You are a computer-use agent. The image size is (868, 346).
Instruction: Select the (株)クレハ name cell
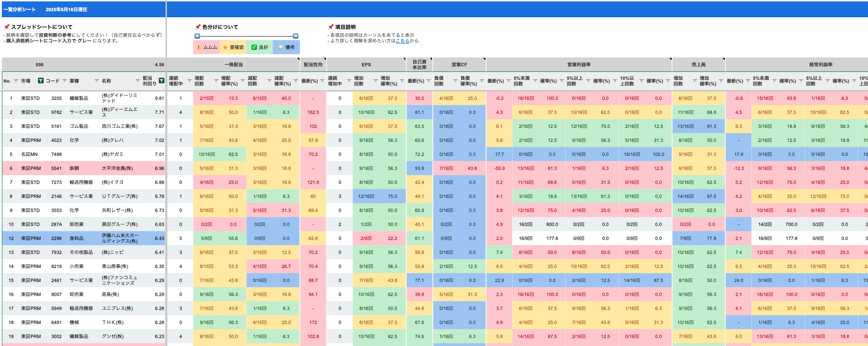120,140
